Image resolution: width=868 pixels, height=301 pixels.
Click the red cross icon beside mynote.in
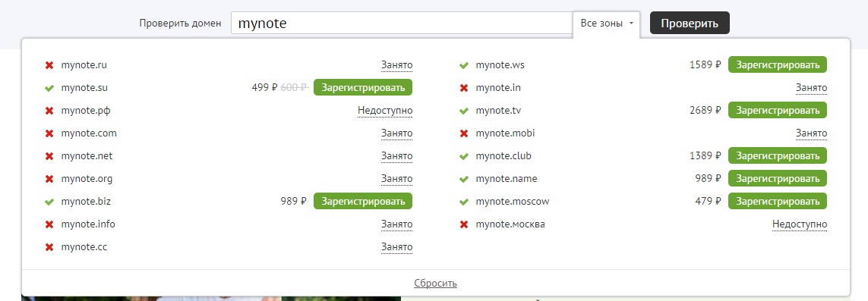point(464,88)
